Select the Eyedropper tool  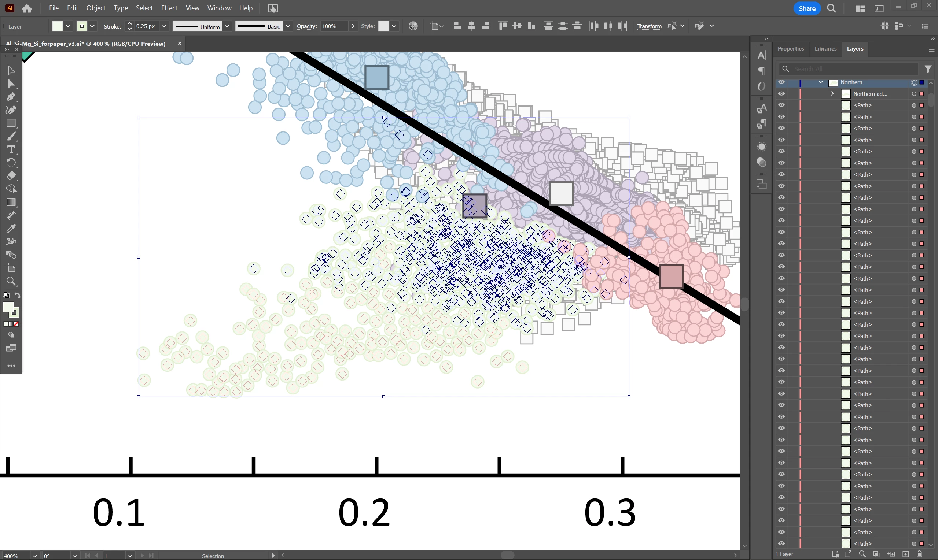click(x=11, y=229)
